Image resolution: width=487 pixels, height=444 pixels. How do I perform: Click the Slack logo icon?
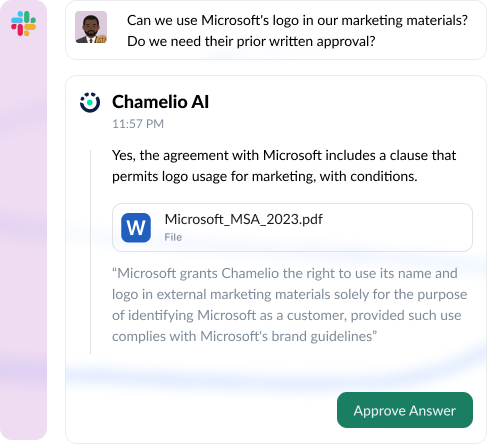click(23, 23)
